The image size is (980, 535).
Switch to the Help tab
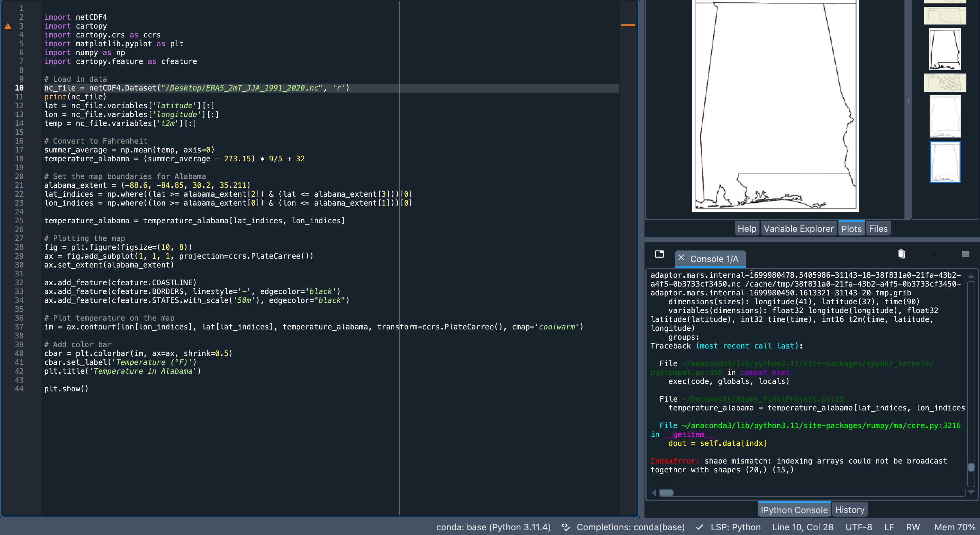pos(747,229)
